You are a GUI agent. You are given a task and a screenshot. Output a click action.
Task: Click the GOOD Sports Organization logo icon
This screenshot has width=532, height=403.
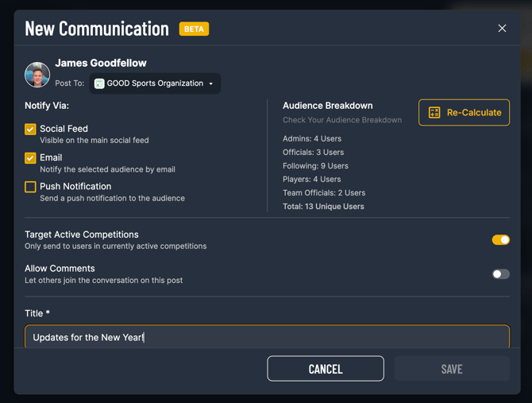(x=99, y=83)
